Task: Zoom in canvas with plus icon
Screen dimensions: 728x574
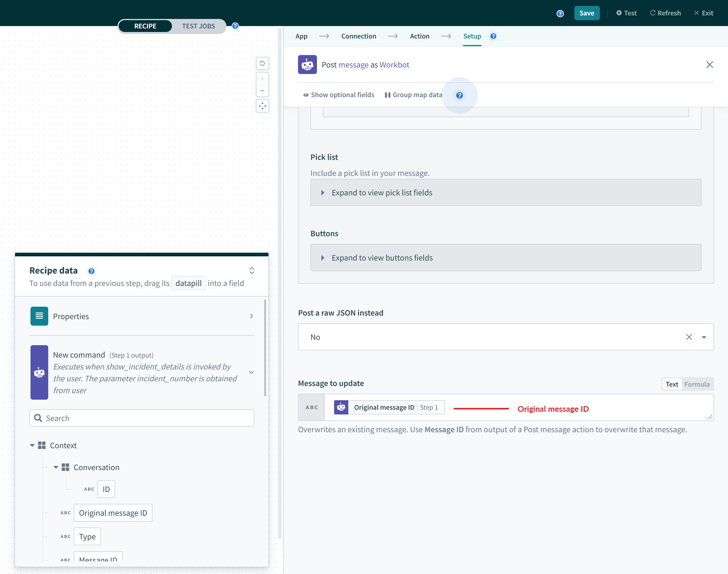Action: click(x=262, y=79)
